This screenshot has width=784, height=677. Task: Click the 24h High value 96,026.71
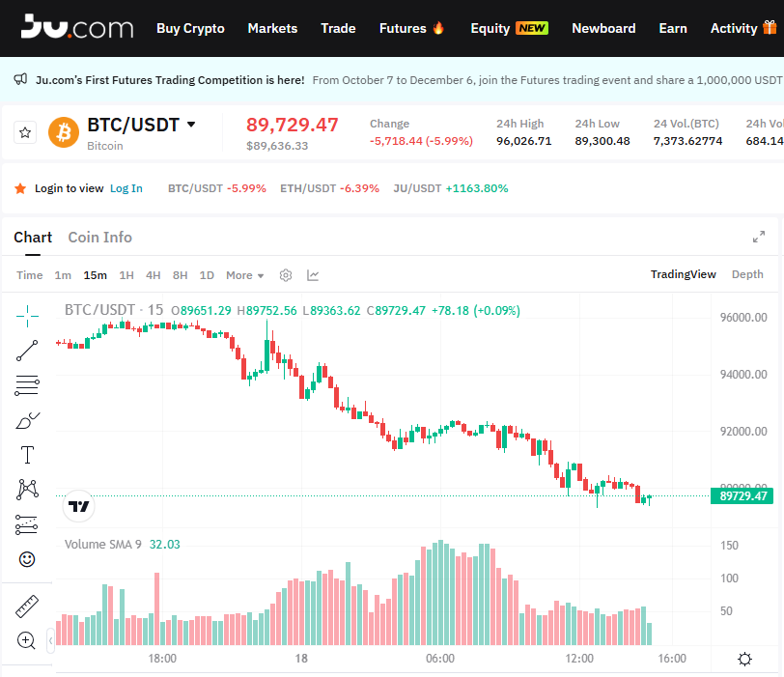pos(523,141)
